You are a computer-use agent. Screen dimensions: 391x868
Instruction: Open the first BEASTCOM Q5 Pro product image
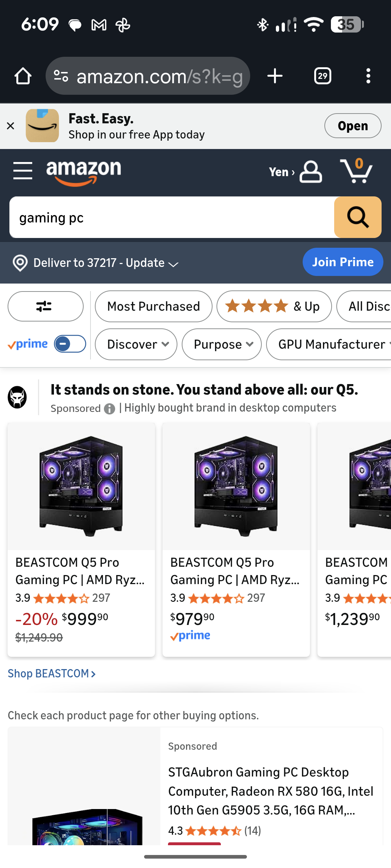point(81,486)
